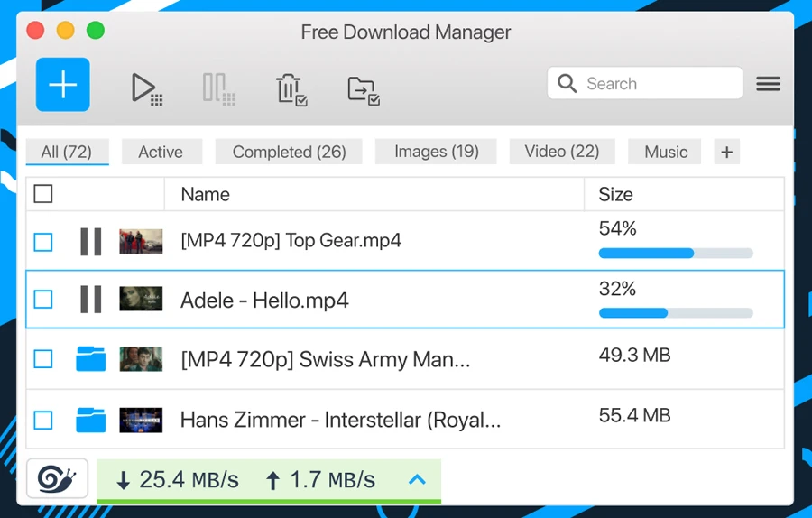Check the box for Top Gear.mp4
Viewport: 812px width, 518px height.
click(x=43, y=242)
